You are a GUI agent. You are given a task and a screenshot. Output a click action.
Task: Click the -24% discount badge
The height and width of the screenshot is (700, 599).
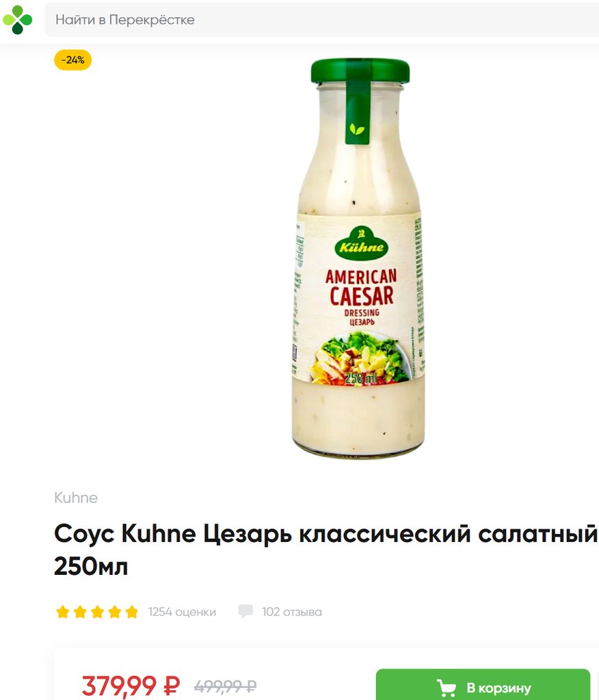[72, 60]
